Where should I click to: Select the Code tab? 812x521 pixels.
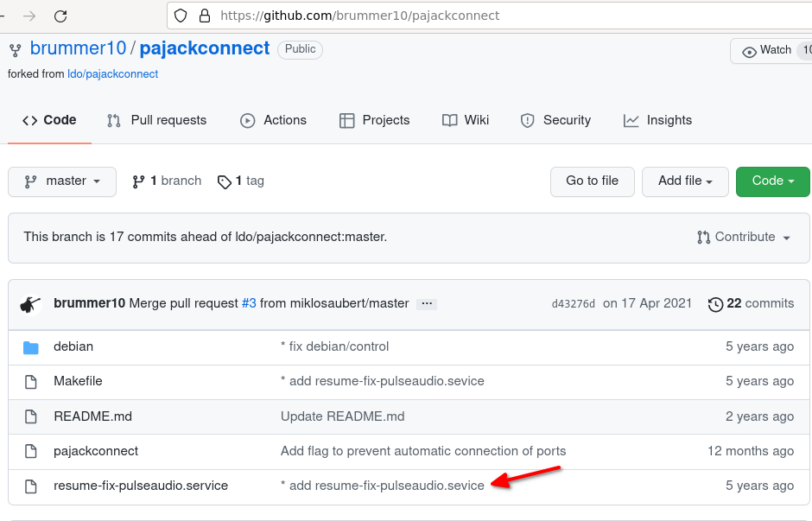pyautogui.click(x=49, y=120)
